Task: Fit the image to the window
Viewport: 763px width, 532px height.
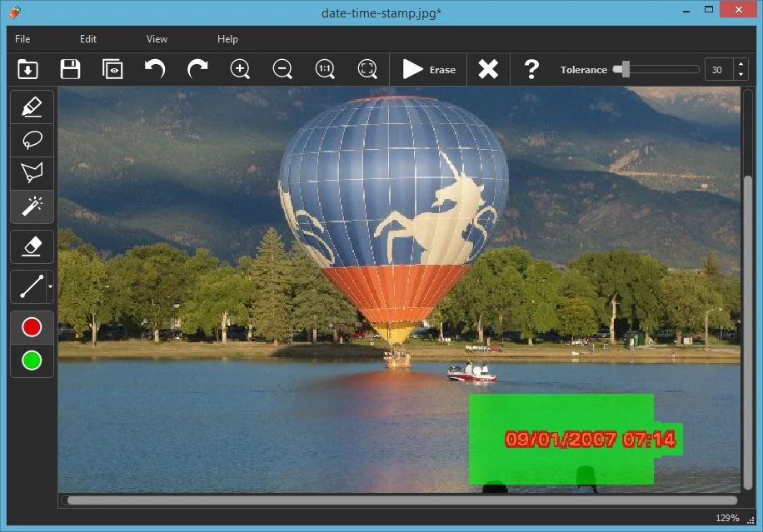Action: point(367,69)
